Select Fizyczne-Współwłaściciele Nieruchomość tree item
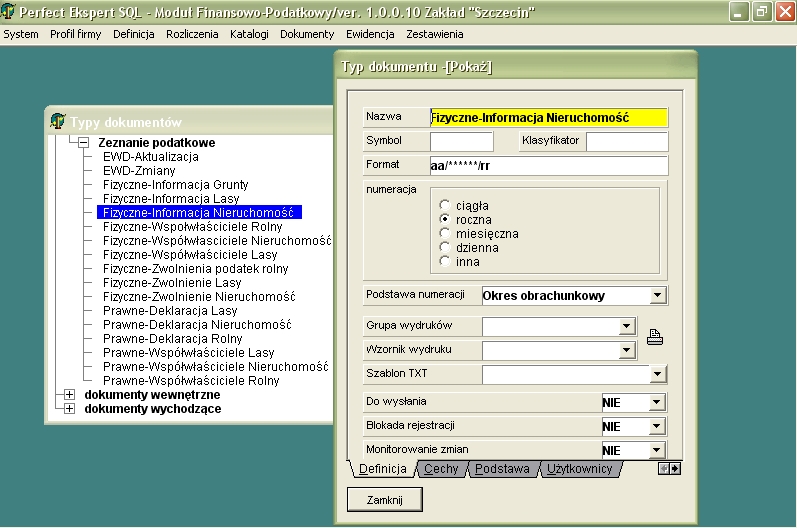The width and height of the screenshot is (797, 528). 217,240
